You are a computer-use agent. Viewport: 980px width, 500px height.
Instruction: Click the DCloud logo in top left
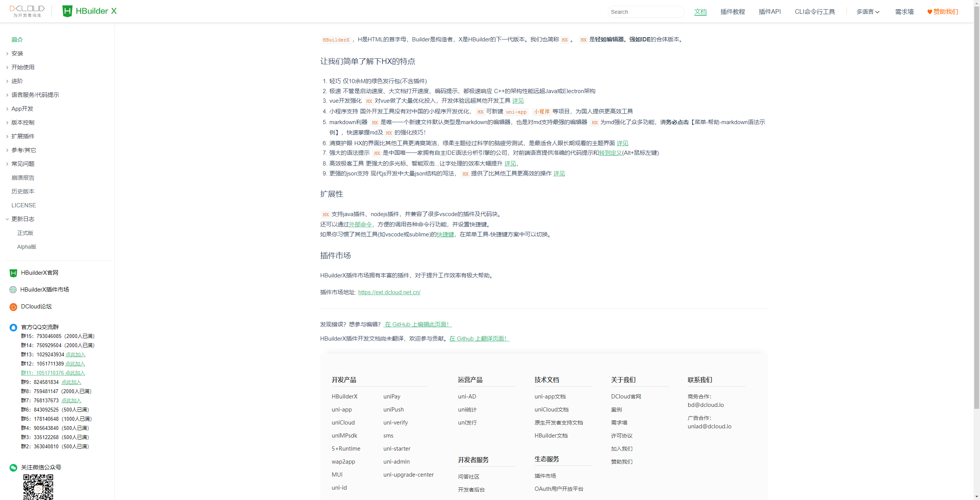27,11
